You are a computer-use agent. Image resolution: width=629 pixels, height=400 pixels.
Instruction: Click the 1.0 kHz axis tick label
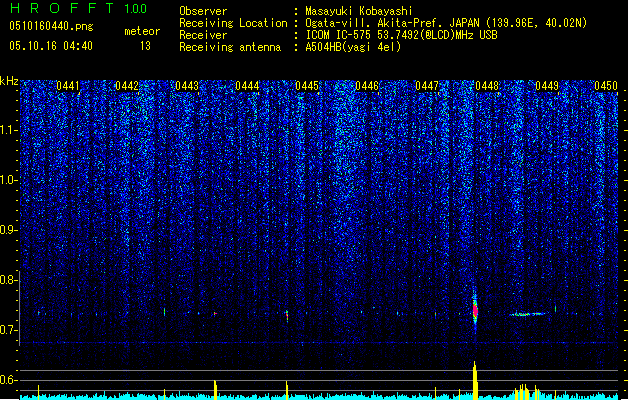9,180
